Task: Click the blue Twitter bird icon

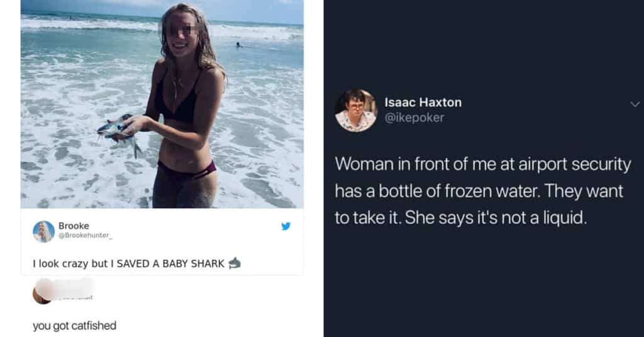Action: [x=286, y=226]
